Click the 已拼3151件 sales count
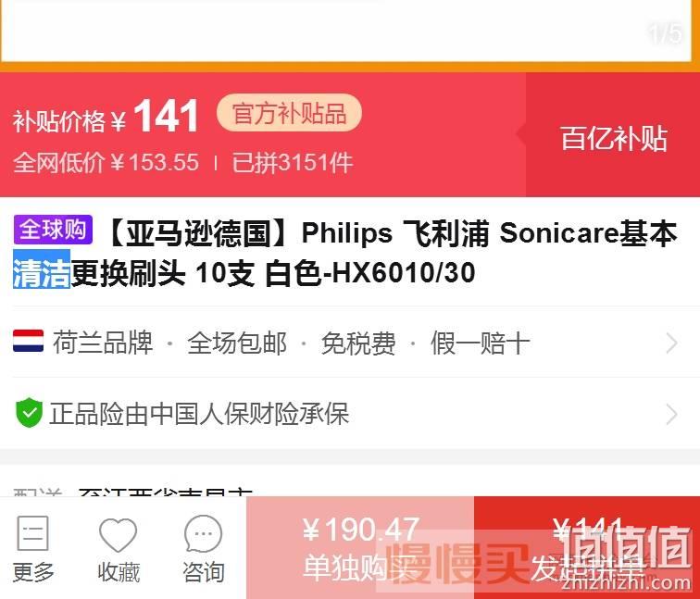 pyautogui.click(x=293, y=162)
